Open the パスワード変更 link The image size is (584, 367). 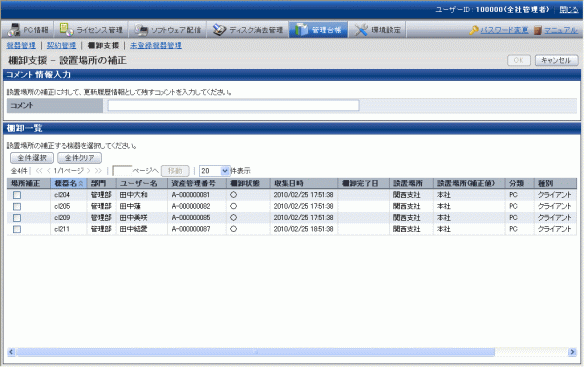[x=504, y=30]
